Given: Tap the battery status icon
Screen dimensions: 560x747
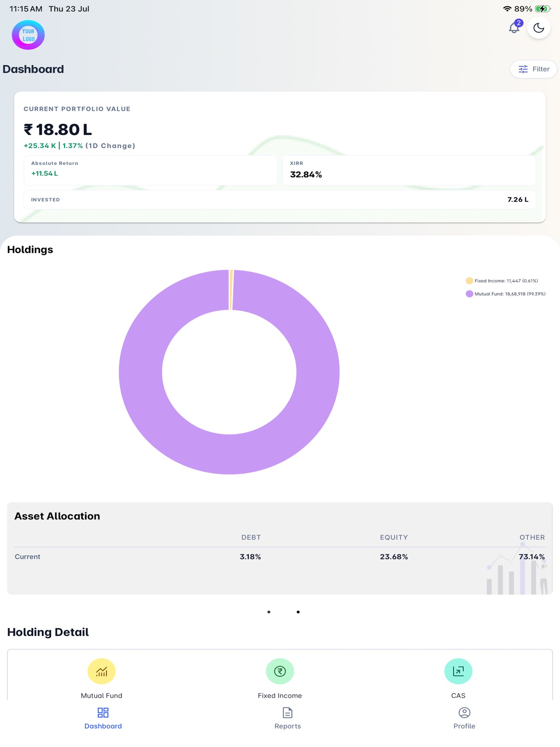Looking at the screenshot, I should coord(543,9).
